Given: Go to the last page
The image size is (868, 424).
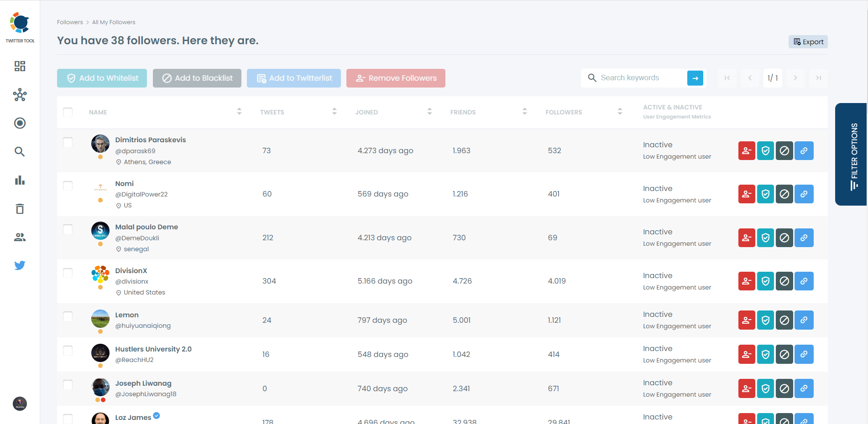Looking at the screenshot, I should click(819, 78).
